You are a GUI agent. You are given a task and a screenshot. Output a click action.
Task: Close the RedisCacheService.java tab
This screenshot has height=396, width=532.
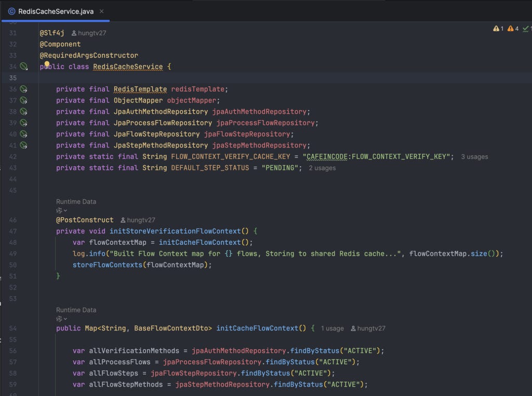(x=101, y=11)
